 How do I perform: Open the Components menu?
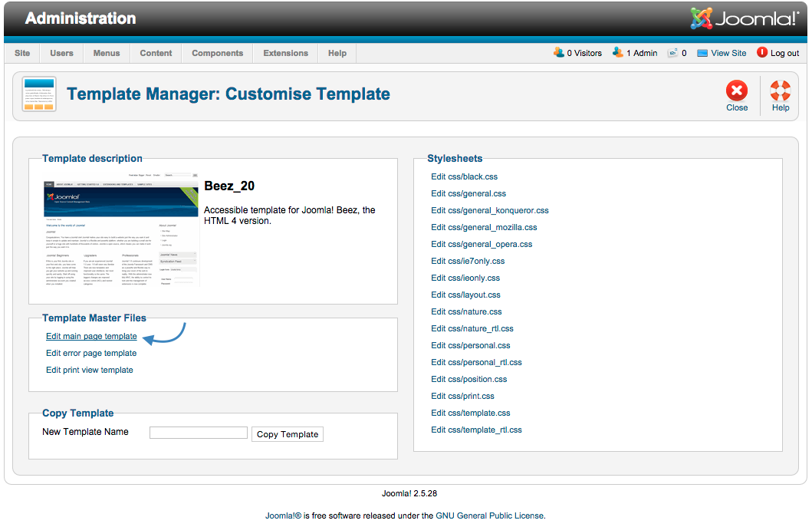218,53
